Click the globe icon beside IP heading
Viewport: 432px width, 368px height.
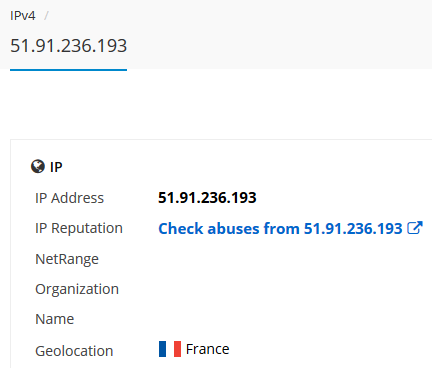(38, 166)
